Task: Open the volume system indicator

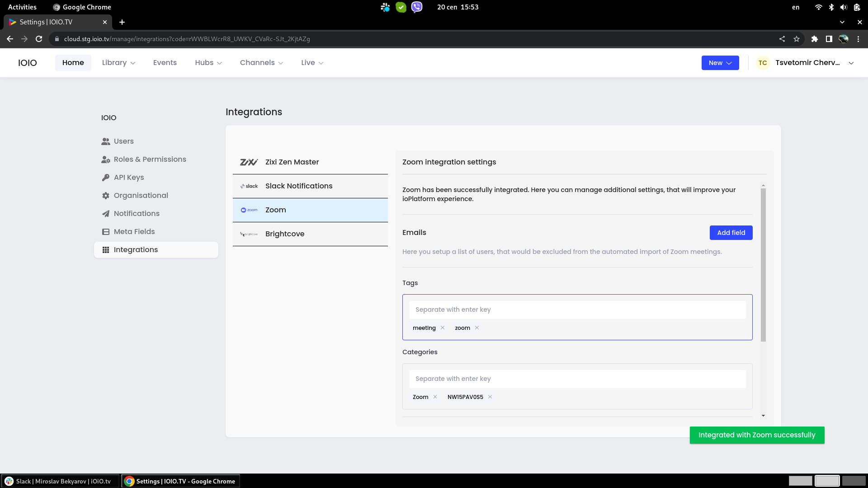Action: click(844, 7)
